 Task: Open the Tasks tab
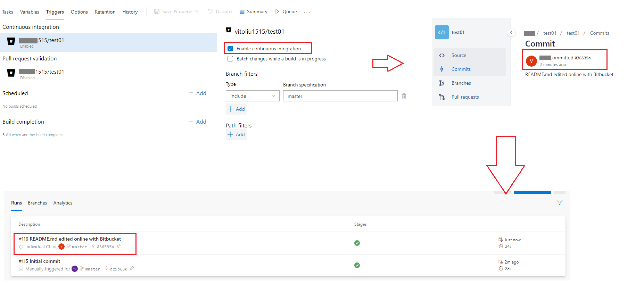click(x=8, y=12)
